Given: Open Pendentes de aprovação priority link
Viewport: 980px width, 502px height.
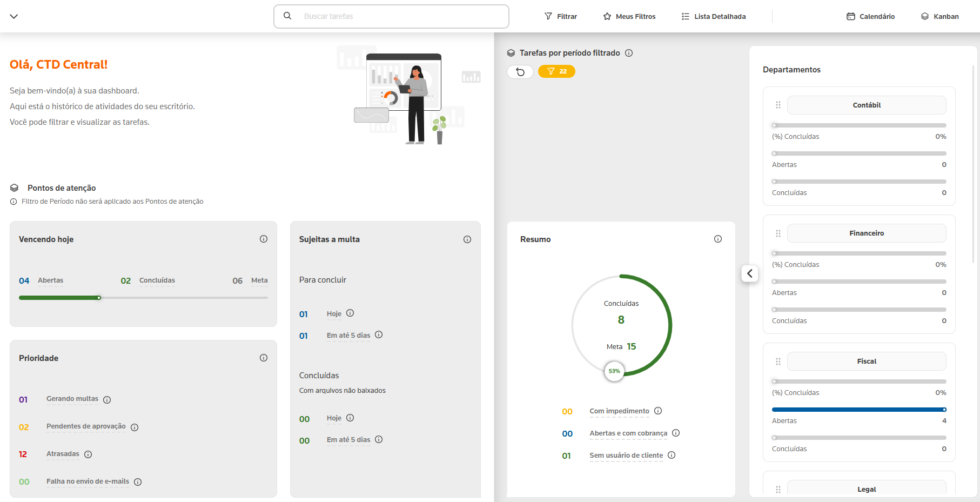Looking at the screenshot, I should 86,426.
